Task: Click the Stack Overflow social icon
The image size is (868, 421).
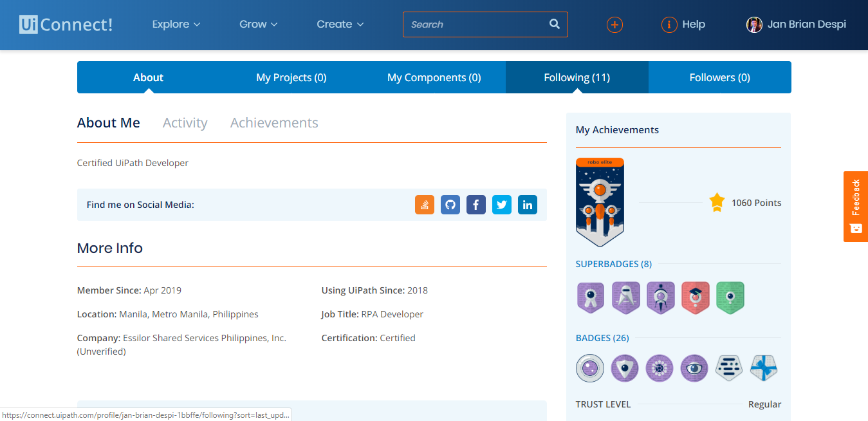Action: pyautogui.click(x=425, y=205)
